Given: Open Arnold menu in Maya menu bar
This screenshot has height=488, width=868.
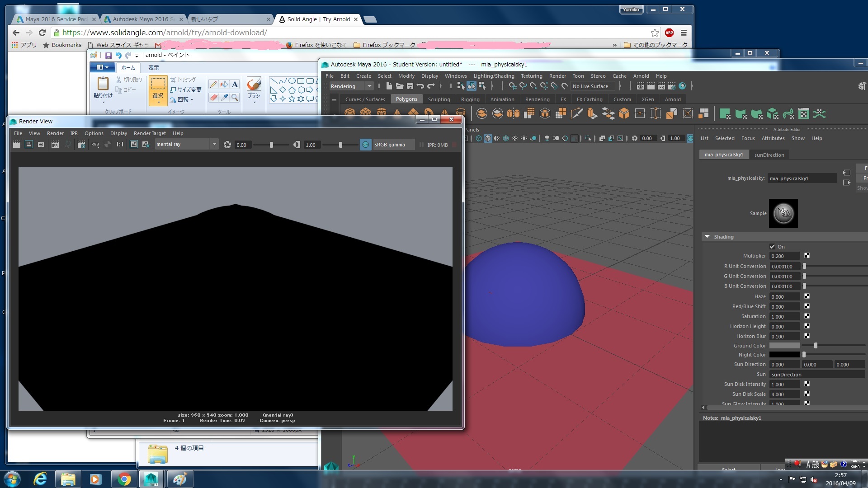Looking at the screenshot, I should coord(641,76).
